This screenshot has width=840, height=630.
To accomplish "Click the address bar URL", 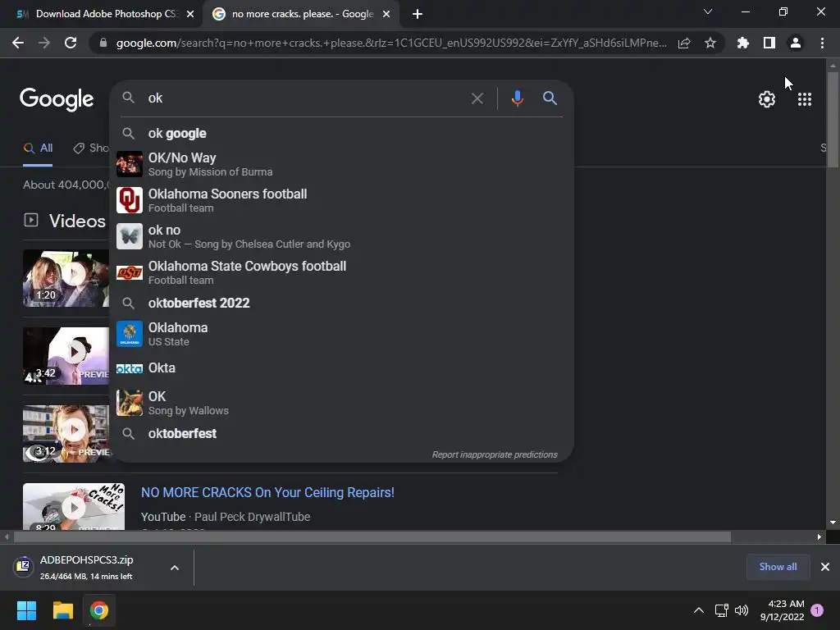I will pyautogui.click(x=391, y=43).
